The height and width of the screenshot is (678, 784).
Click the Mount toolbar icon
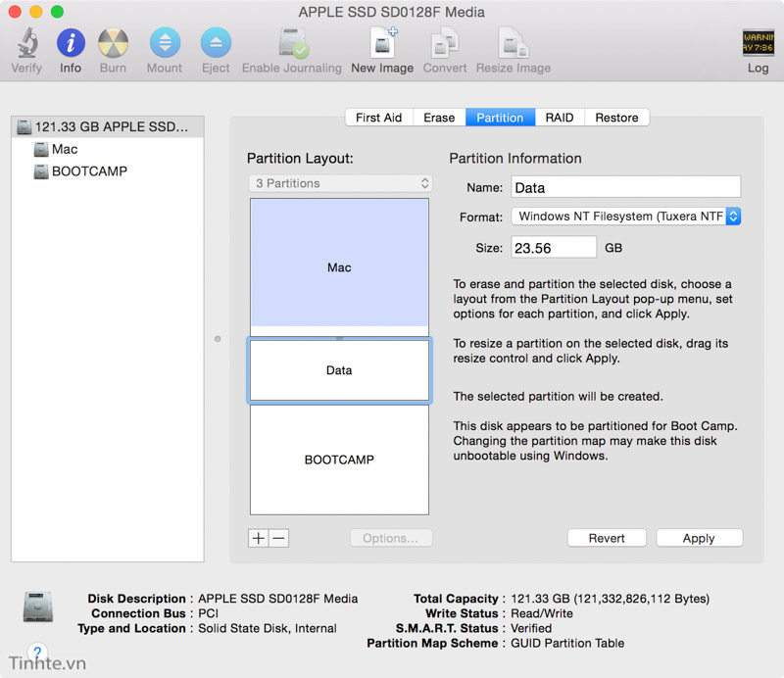pyautogui.click(x=165, y=43)
